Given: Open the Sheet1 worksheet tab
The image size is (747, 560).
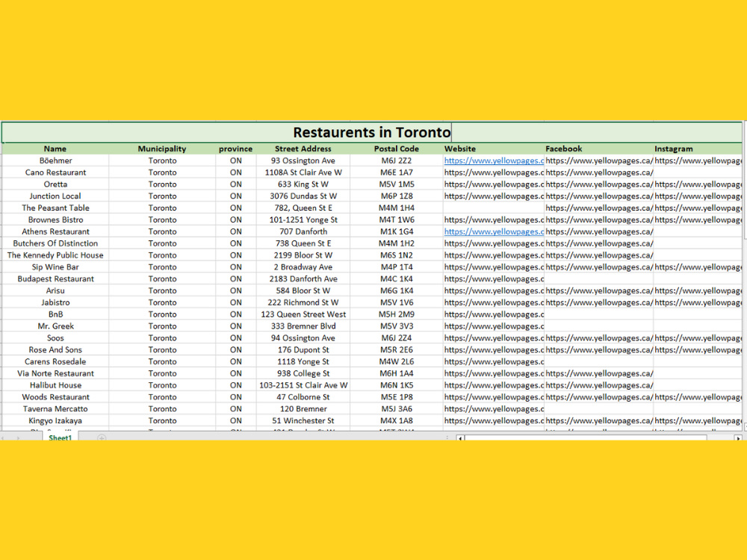Looking at the screenshot, I should 60,437.
